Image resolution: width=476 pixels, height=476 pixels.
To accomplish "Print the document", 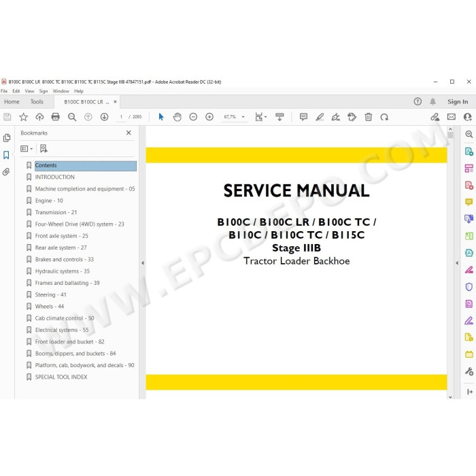I will tap(56, 117).
